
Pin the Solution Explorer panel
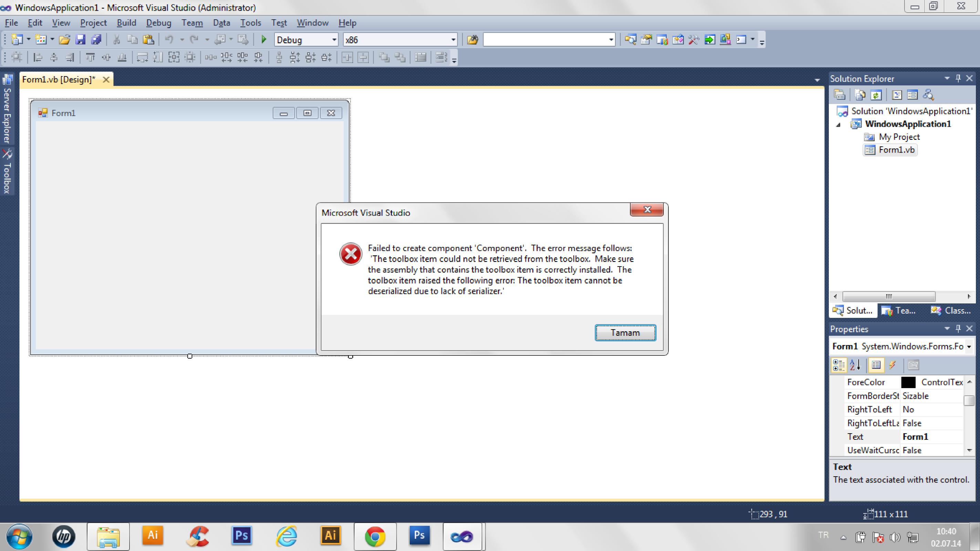pyautogui.click(x=958, y=78)
